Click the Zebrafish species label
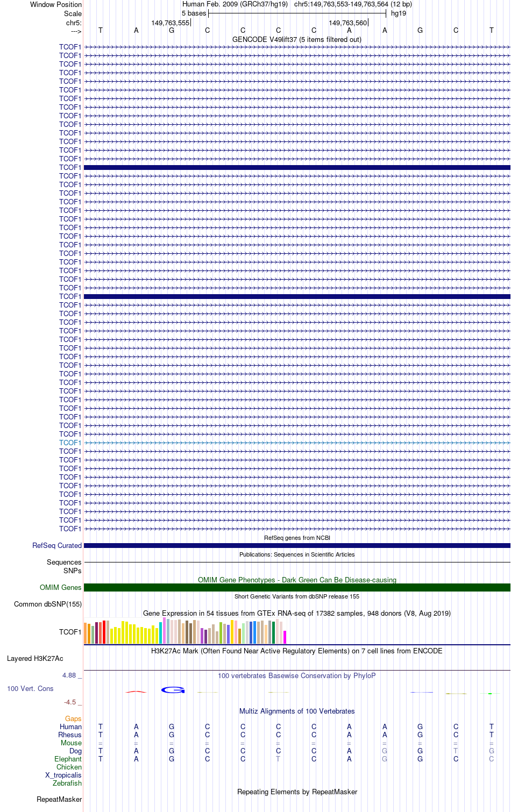 pos(67,783)
